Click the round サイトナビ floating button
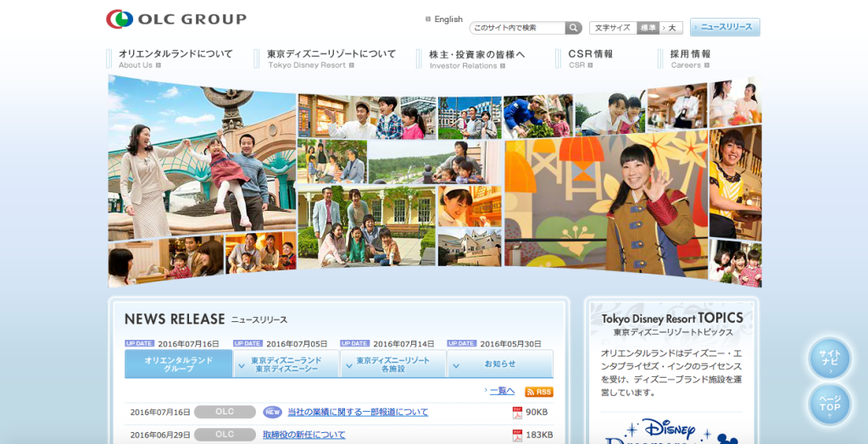868x444 pixels. tap(829, 358)
